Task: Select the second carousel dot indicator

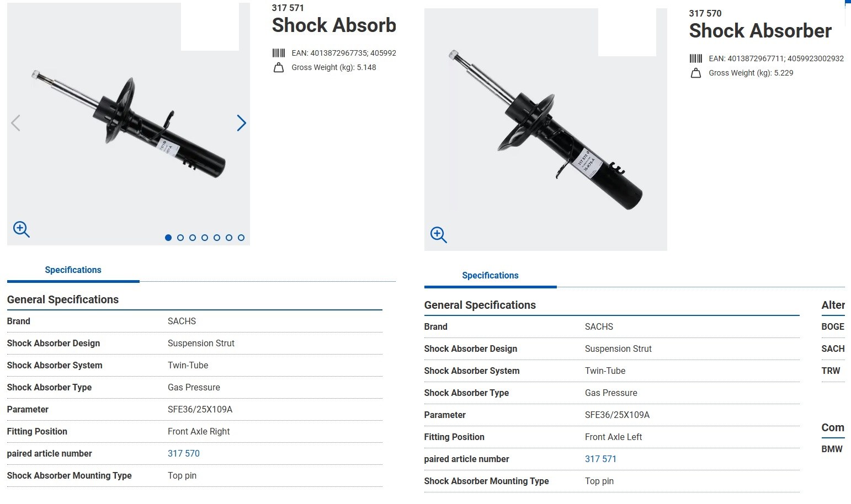Action: pyautogui.click(x=180, y=238)
